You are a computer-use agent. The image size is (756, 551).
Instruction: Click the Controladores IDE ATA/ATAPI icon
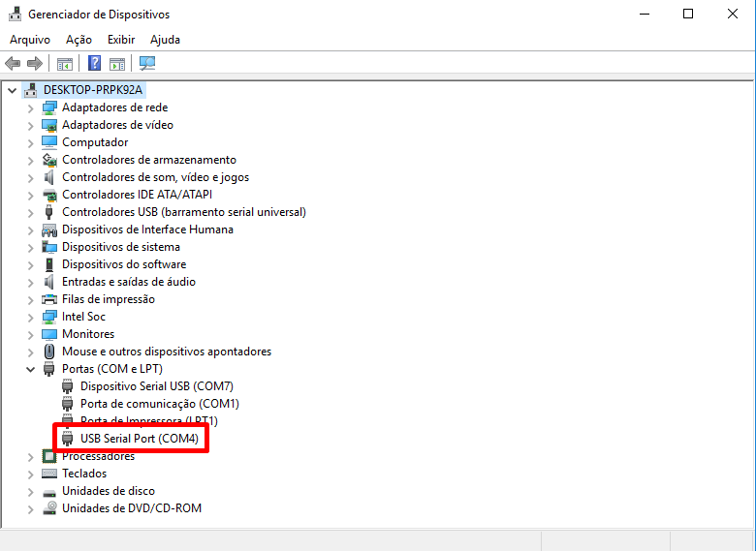[x=49, y=195]
